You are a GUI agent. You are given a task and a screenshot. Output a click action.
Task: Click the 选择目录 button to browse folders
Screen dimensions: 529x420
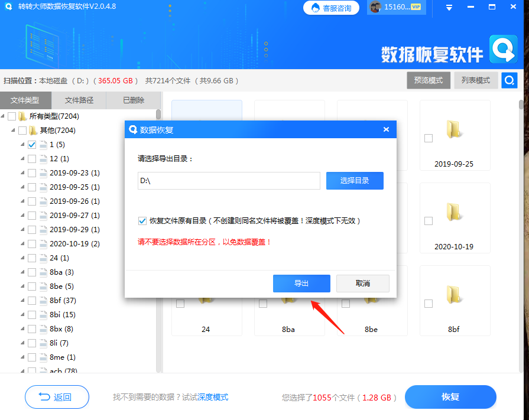[x=355, y=180]
